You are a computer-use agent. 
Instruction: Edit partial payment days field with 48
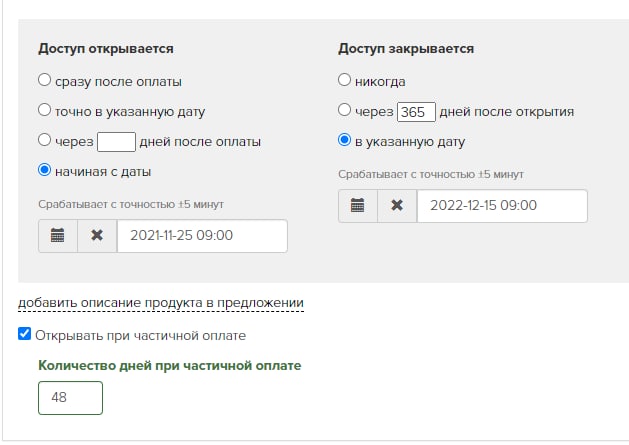click(x=71, y=398)
